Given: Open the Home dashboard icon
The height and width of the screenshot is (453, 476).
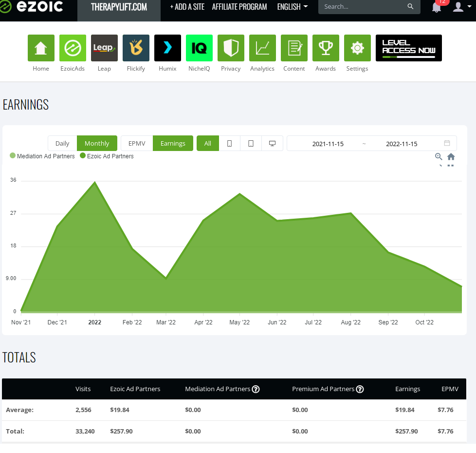Looking at the screenshot, I should [x=41, y=48].
